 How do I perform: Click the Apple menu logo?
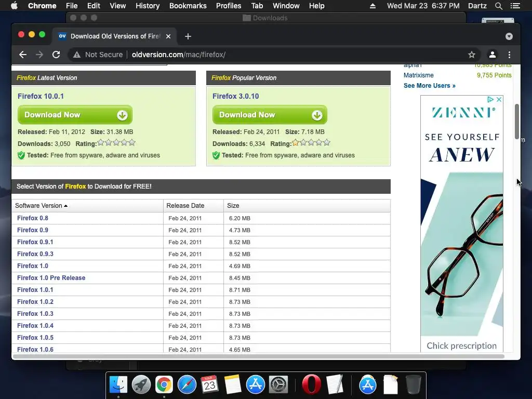tap(14, 6)
